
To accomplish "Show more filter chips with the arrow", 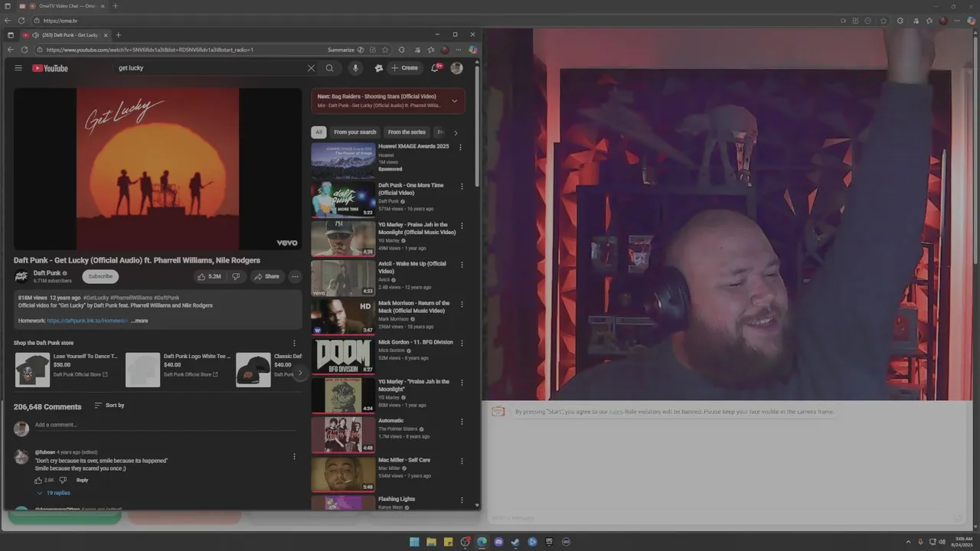I will 456,132.
